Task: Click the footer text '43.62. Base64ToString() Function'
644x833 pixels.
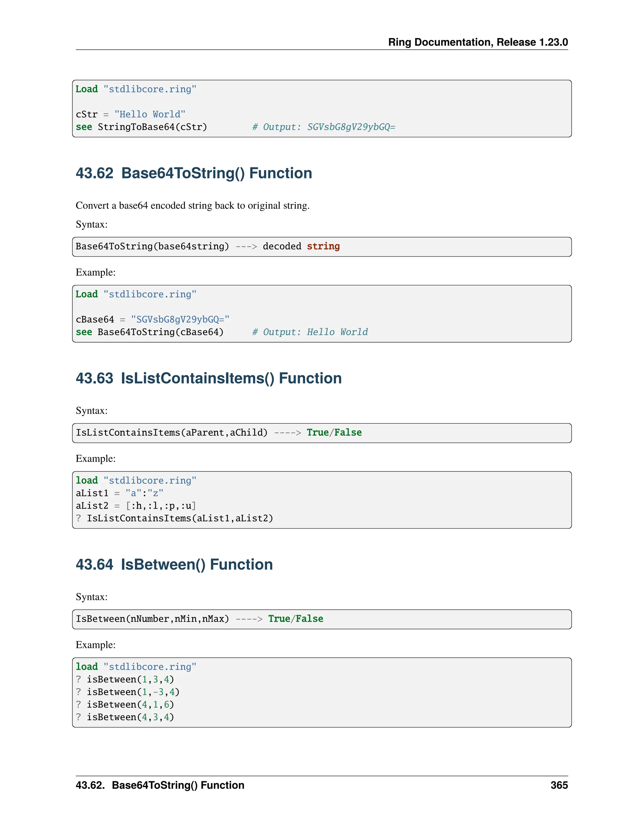Action: tap(160, 785)
